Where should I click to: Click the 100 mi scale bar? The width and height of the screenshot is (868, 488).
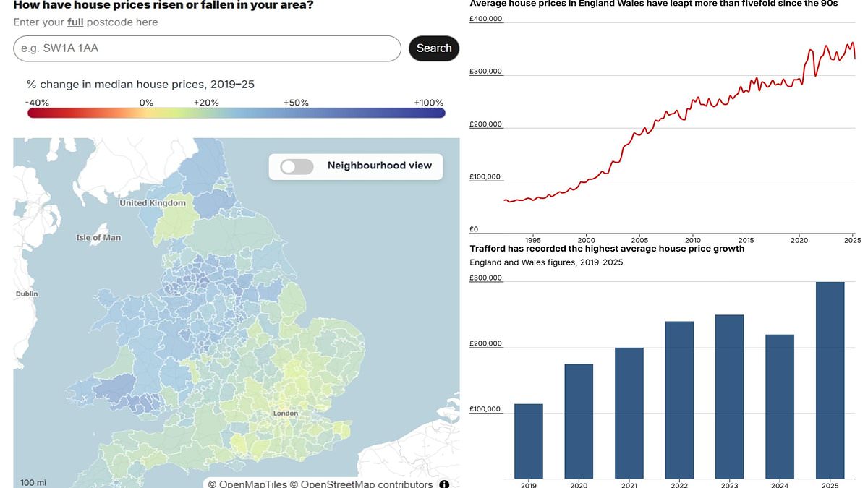pos(32,481)
